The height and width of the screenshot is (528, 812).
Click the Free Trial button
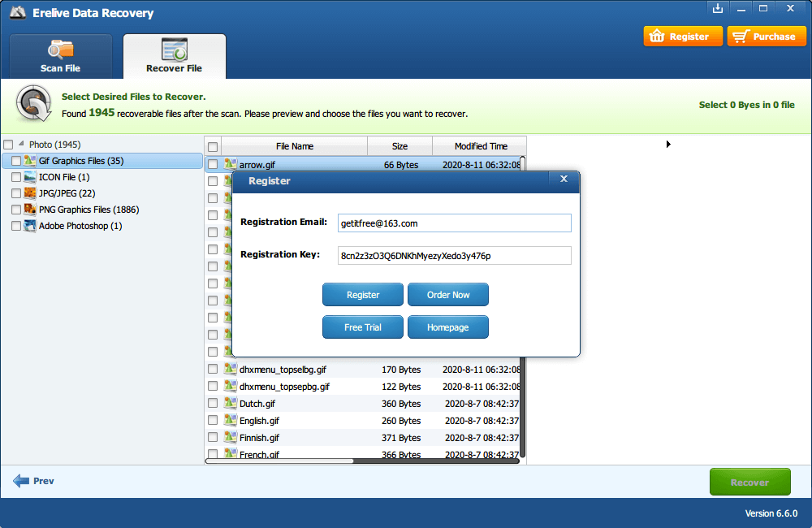pos(362,327)
